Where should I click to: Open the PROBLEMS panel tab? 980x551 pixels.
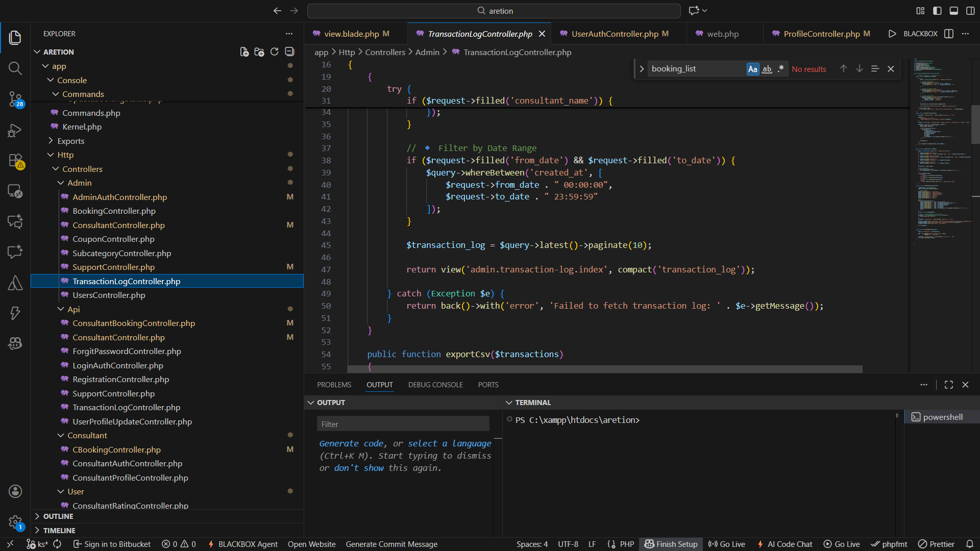click(x=334, y=385)
